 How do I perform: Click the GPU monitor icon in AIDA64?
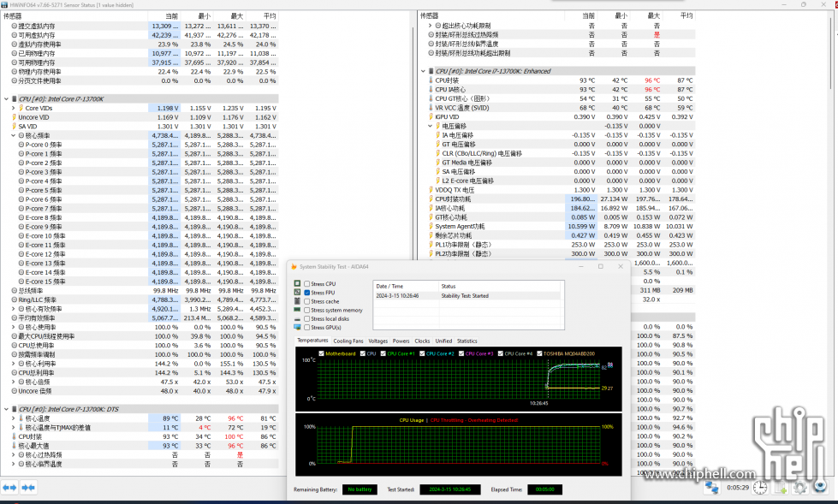point(297,327)
